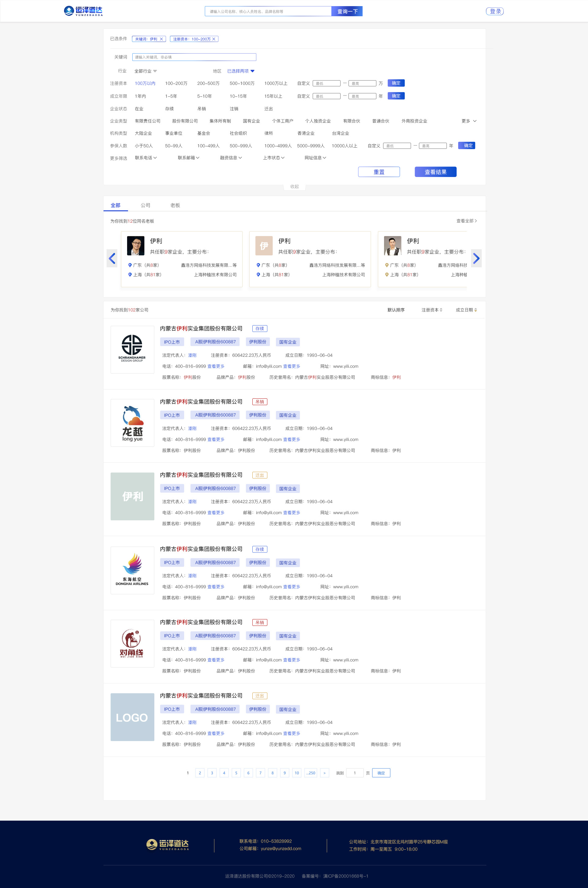Sort results by 成立日期

click(x=466, y=310)
